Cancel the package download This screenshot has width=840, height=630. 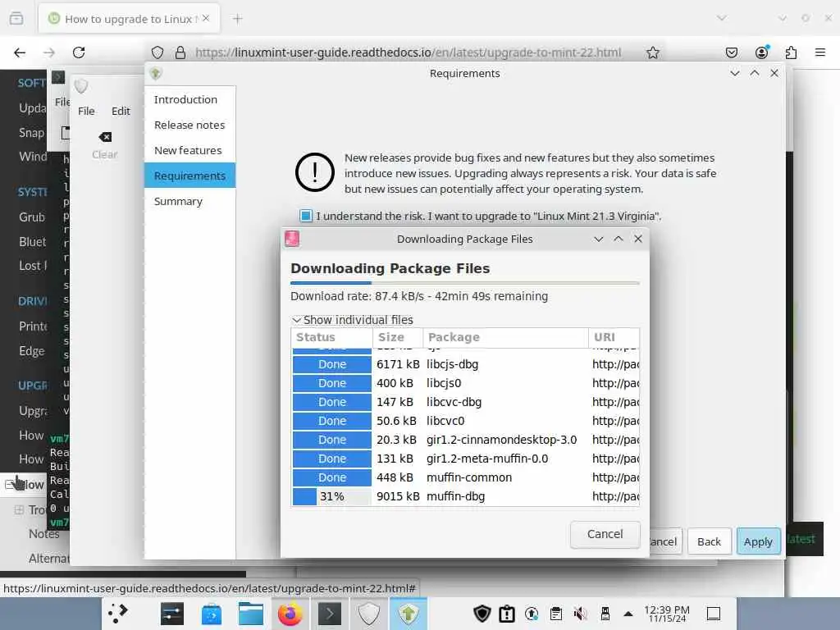(x=605, y=534)
